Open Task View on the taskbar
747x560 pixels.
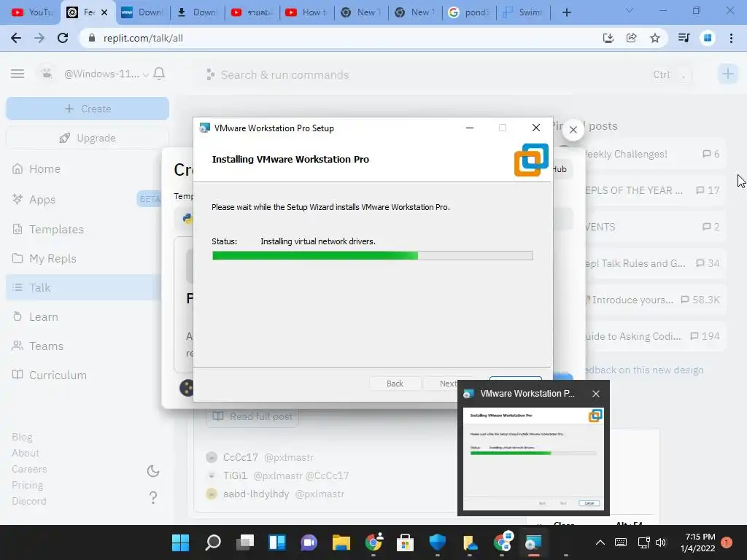click(245, 542)
